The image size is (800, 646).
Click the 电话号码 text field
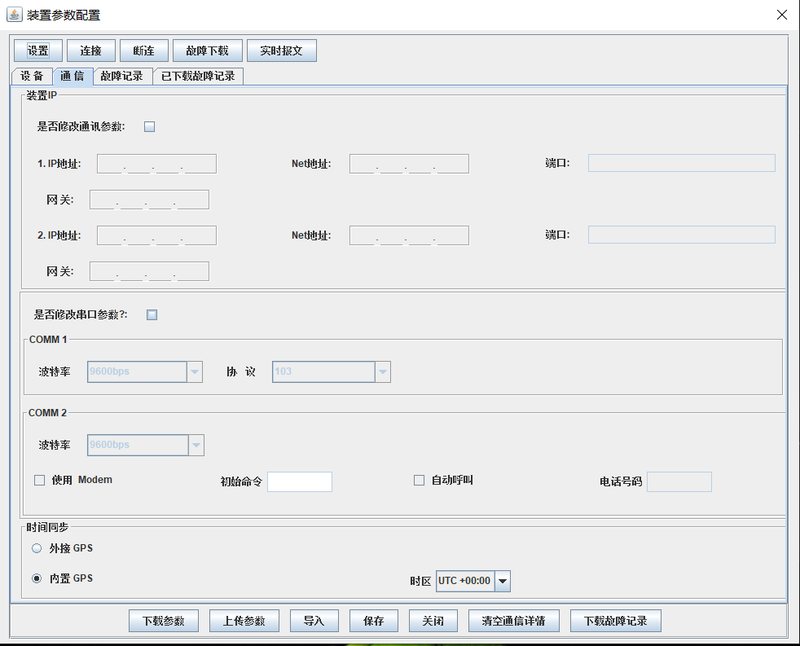pos(679,482)
